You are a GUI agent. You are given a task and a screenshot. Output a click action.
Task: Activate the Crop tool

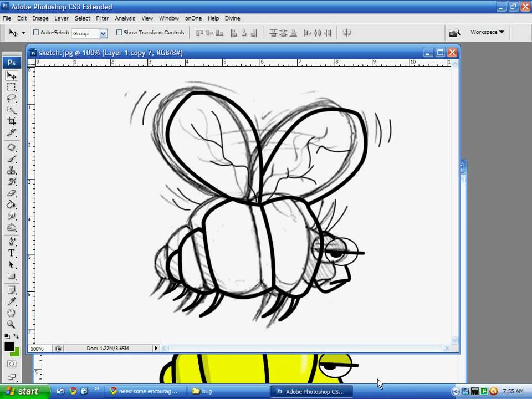12,122
